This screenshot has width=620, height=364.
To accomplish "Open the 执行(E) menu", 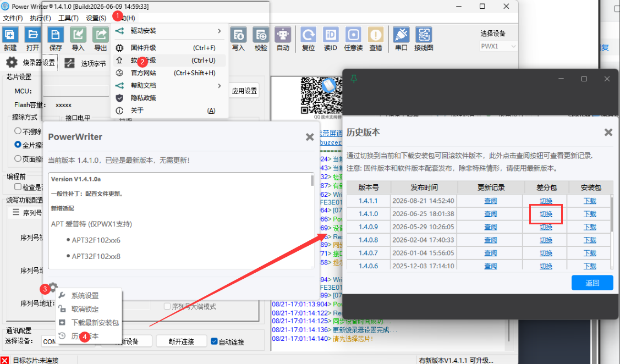I will 40,18.
